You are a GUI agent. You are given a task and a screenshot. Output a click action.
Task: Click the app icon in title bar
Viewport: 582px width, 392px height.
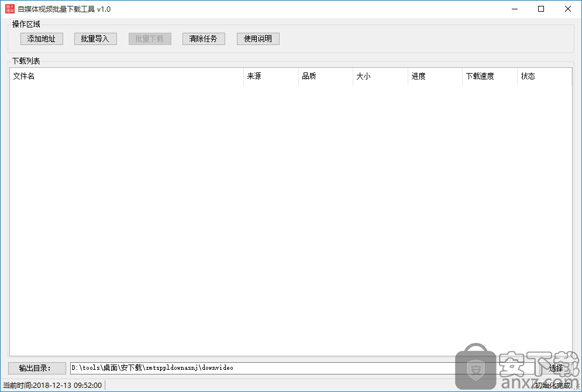tap(10, 9)
